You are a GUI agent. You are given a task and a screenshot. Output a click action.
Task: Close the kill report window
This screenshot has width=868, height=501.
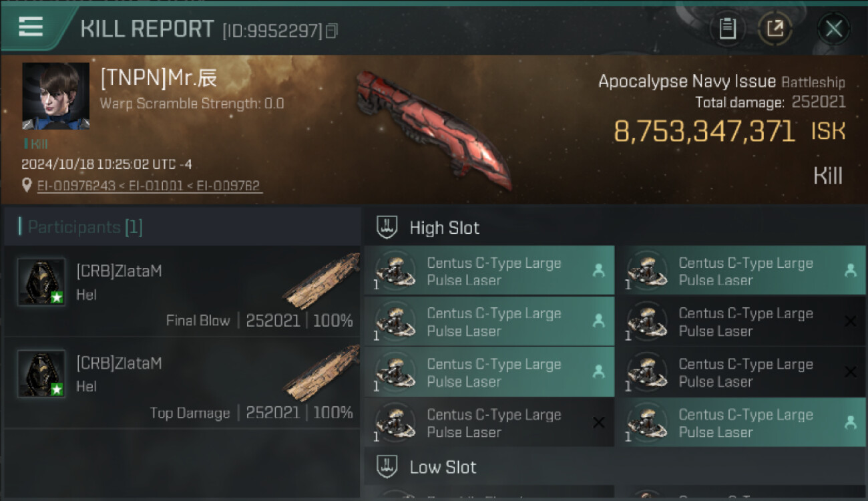click(x=833, y=29)
